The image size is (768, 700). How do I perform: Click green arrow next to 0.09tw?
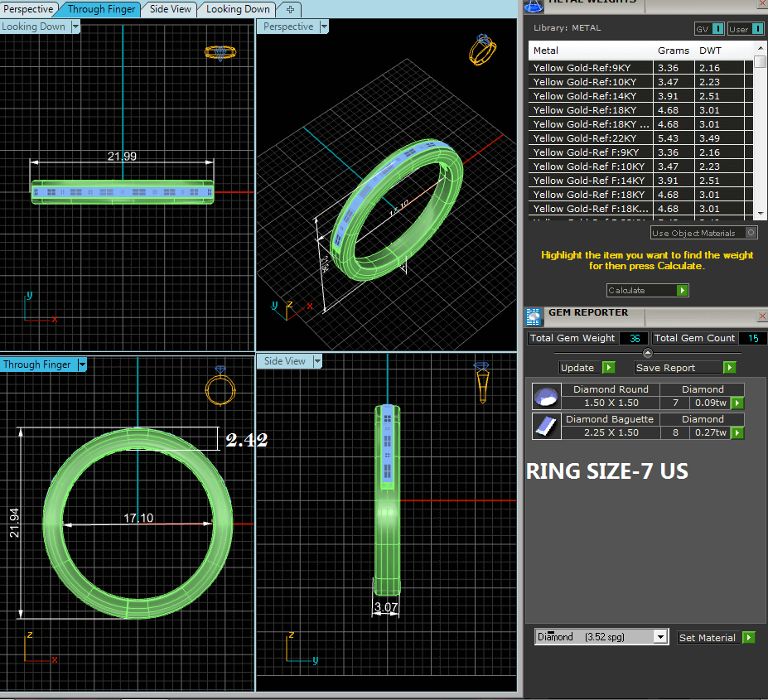737,403
